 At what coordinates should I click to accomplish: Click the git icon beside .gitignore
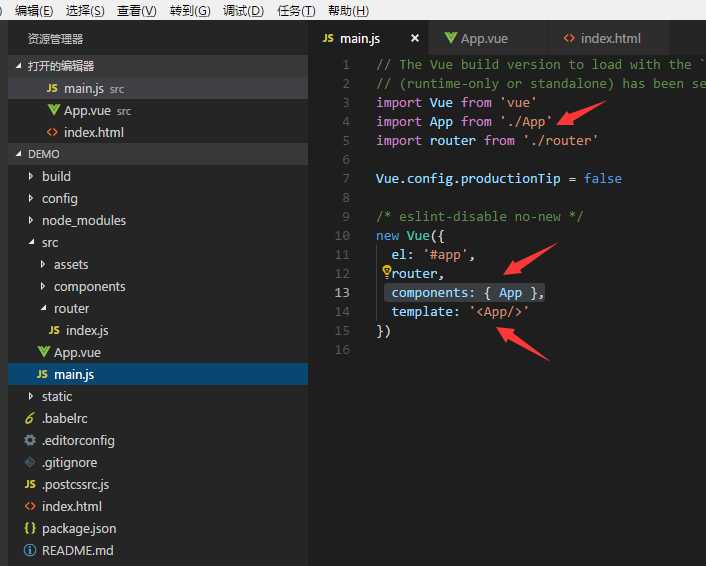tap(30, 462)
